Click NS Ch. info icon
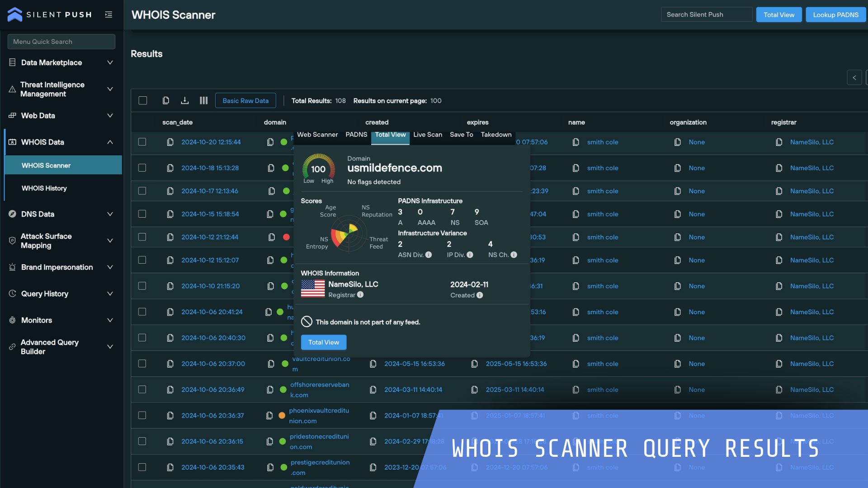 (x=514, y=255)
